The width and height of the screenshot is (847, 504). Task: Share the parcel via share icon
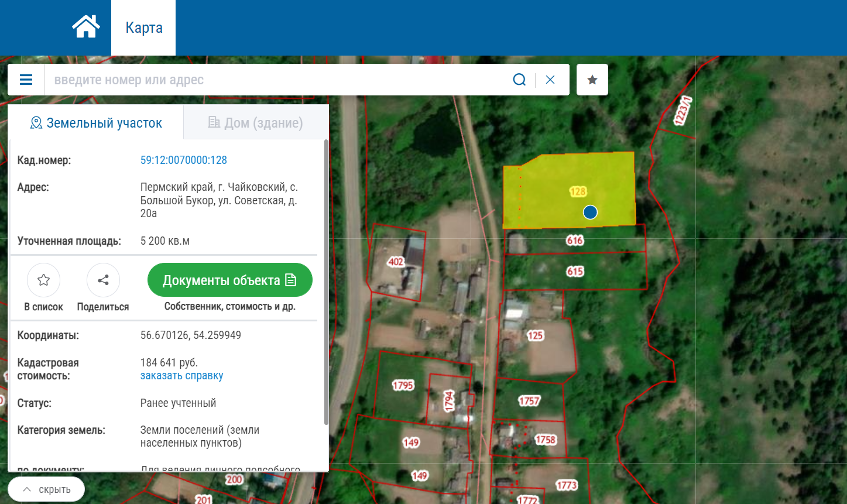click(x=103, y=280)
